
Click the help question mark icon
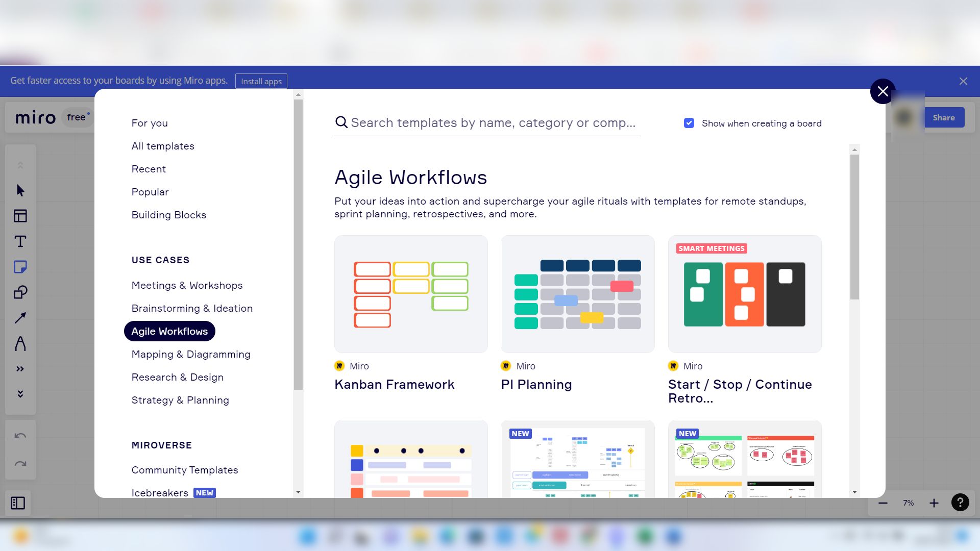[960, 503]
